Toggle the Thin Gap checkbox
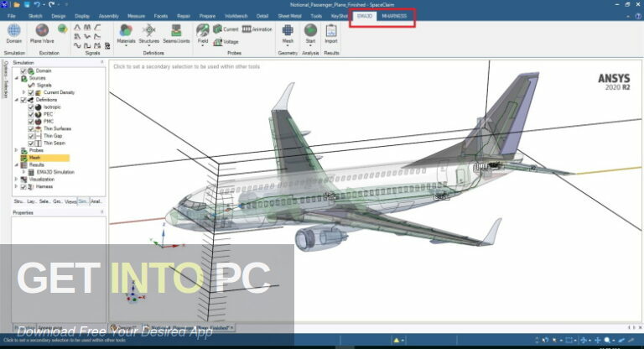Image resolution: width=644 pixels, height=349 pixels. click(31, 136)
